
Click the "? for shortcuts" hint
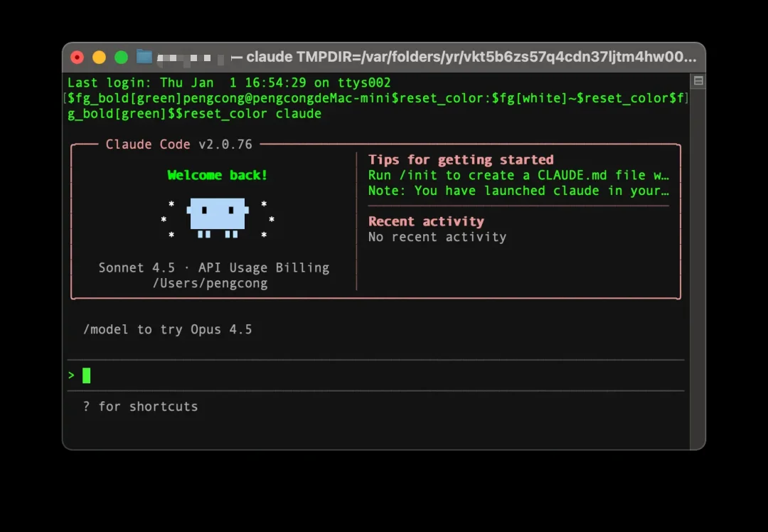(140, 407)
